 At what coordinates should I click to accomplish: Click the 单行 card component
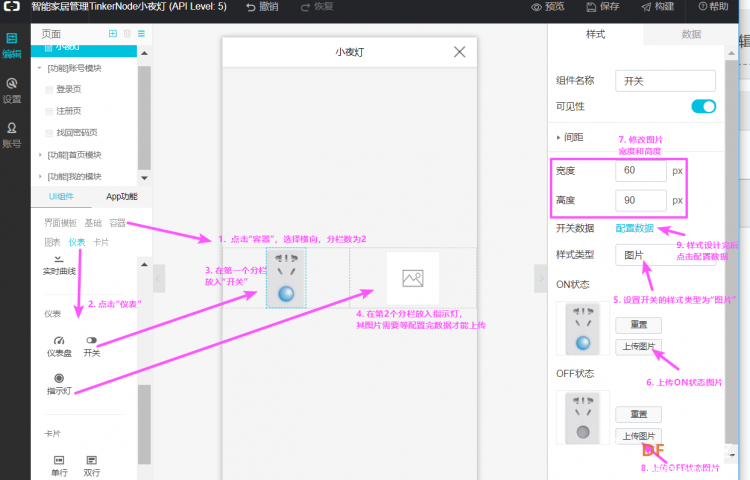tap(59, 466)
